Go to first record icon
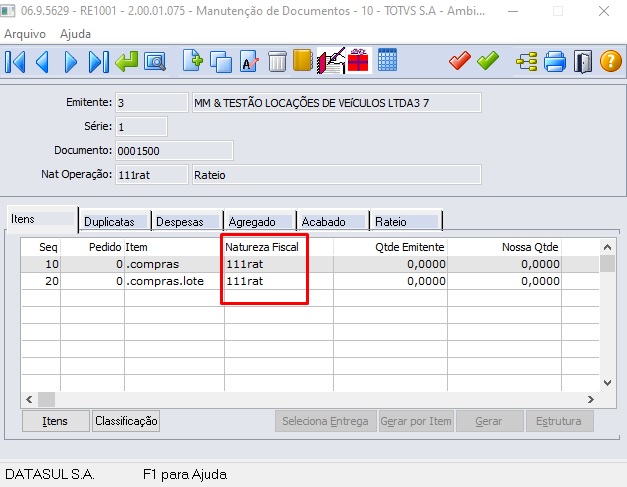 [15, 62]
